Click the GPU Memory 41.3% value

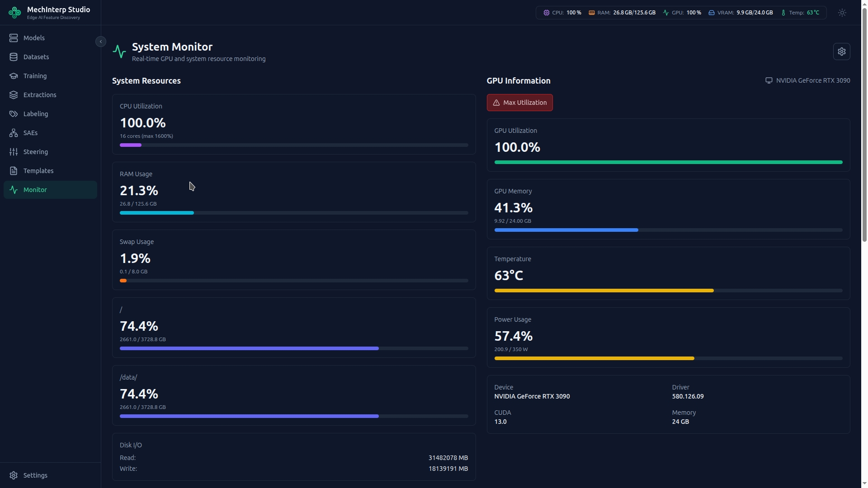pyautogui.click(x=514, y=208)
